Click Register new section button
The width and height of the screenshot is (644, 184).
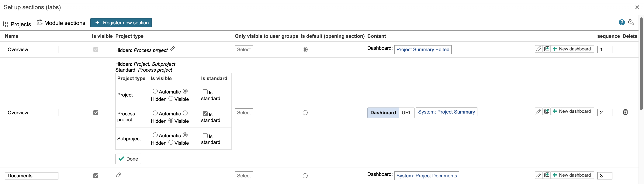coord(121,23)
